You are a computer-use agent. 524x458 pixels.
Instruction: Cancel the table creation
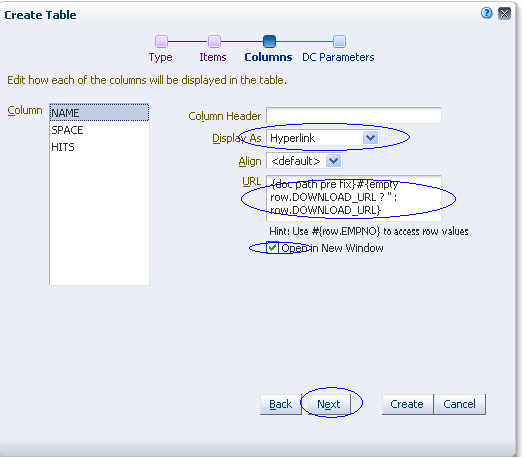tap(460, 404)
